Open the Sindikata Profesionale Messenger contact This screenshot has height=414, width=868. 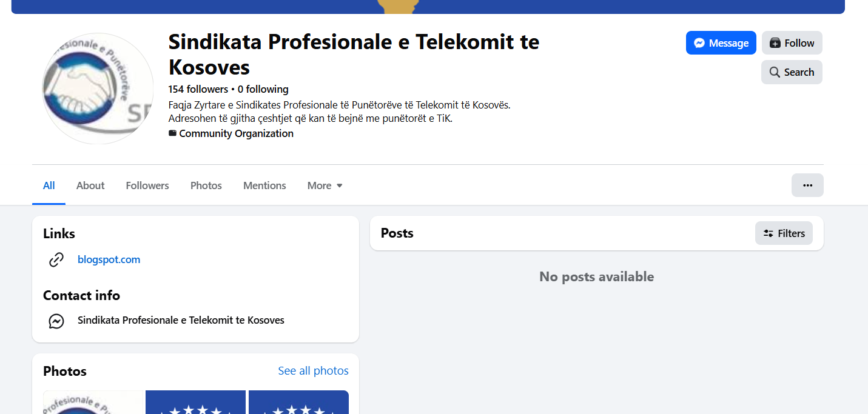click(181, 320)
